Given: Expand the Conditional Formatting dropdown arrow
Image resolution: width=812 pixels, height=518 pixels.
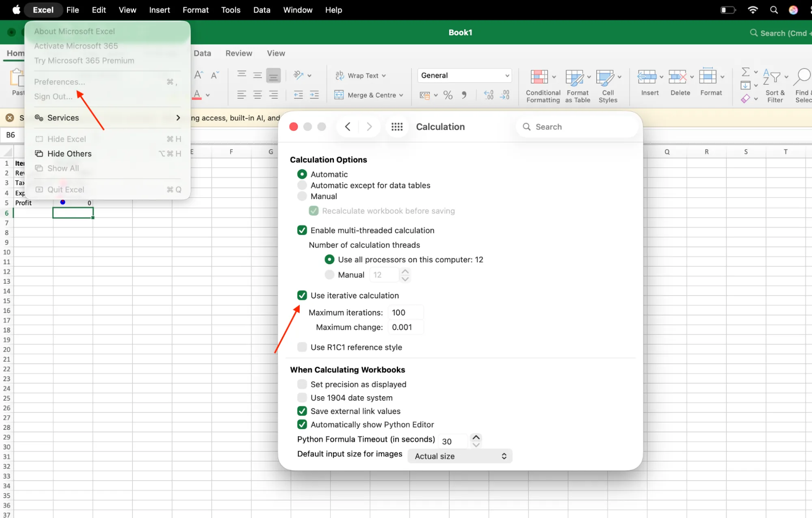Looking at the screenshot, I should click(554, 77).
